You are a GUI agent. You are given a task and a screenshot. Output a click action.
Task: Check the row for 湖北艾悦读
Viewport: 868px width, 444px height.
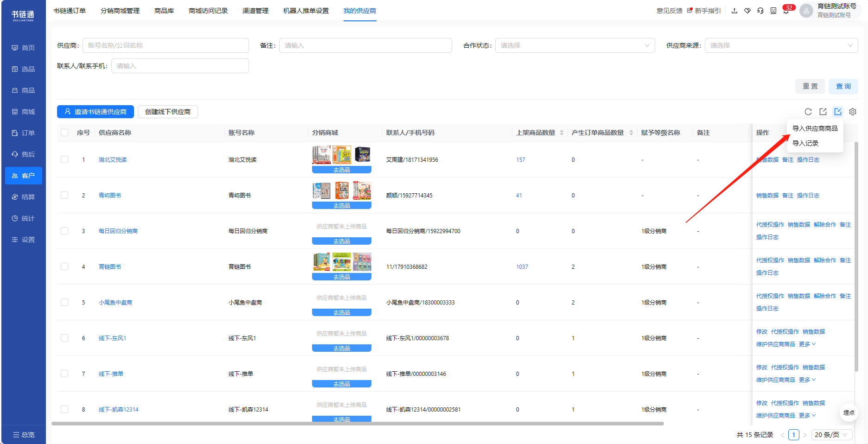point(64,159)
